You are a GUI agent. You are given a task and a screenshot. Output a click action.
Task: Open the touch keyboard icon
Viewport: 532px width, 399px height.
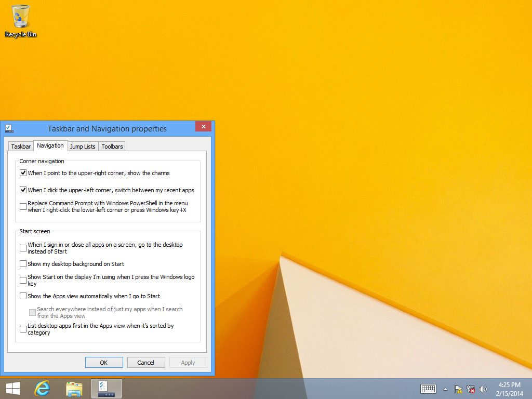pos(428,389)
